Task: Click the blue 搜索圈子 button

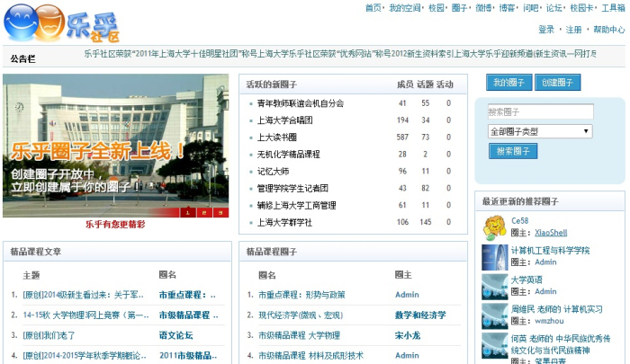Action: tap(513, 151)
